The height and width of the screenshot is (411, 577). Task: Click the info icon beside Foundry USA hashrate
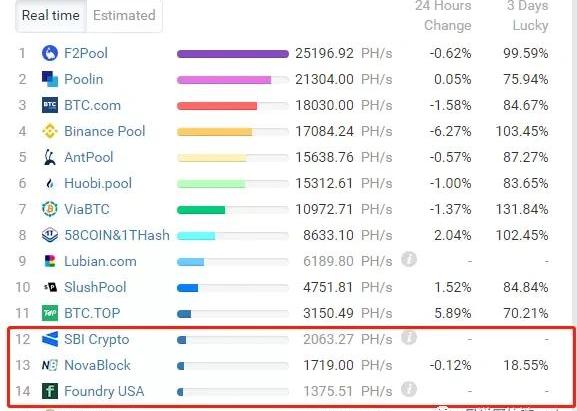pyautogui.click(x=409, y=389)
